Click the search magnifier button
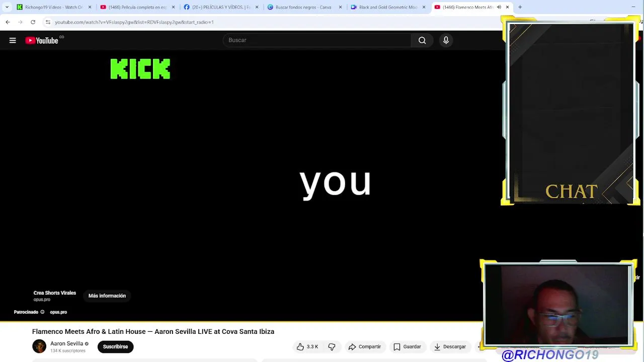The height and width of the screenshot is (362, 644). [x=422, y=40]
